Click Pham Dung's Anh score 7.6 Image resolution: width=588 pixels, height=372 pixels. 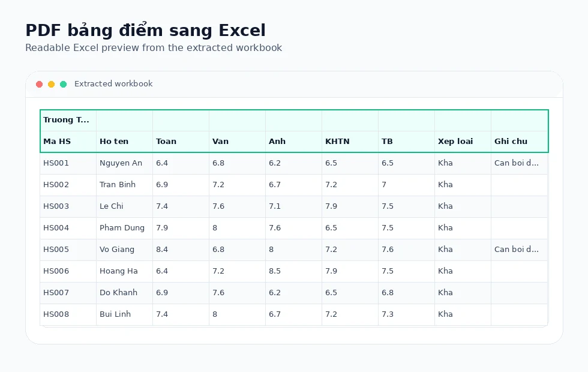pos(293,228)
